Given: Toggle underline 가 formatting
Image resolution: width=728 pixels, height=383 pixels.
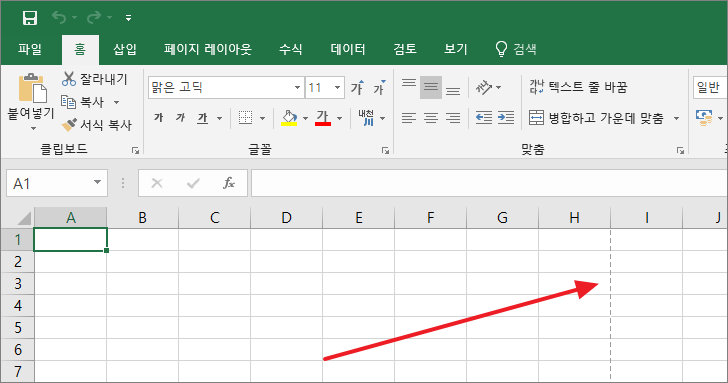Looking at the screenshot, I should [202, 118].
